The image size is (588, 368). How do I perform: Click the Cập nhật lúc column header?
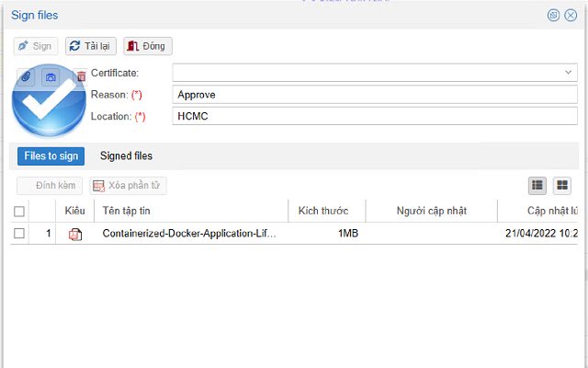click(537, 211)
